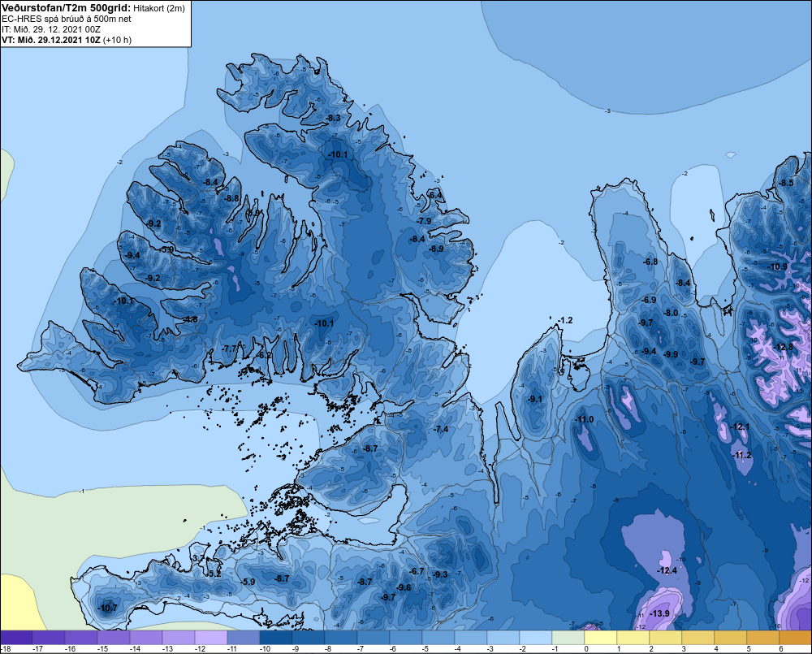Viewport: 812px width, 654px height.
Task: Select the orange legend swatch right of the 6 label
Action: point(796,638)
